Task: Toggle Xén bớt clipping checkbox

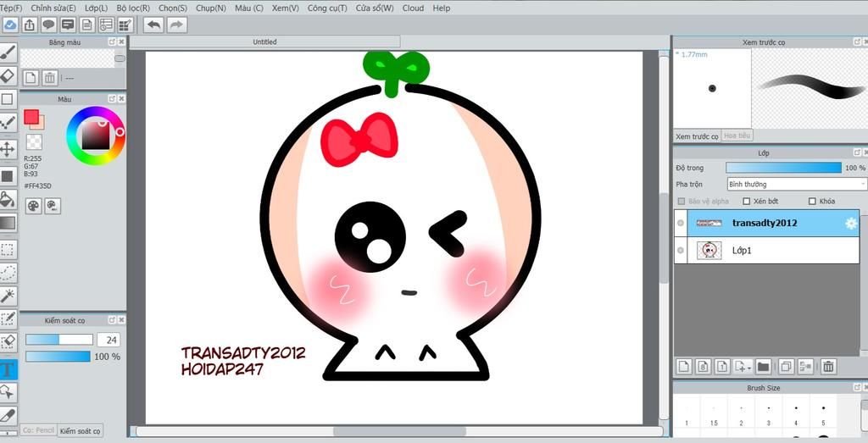Action: (x=746, y=202)
